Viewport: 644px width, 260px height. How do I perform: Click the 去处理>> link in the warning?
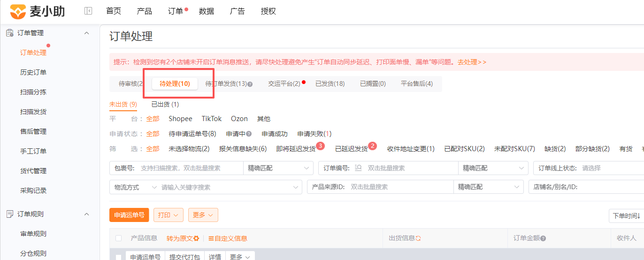[472, 62]
